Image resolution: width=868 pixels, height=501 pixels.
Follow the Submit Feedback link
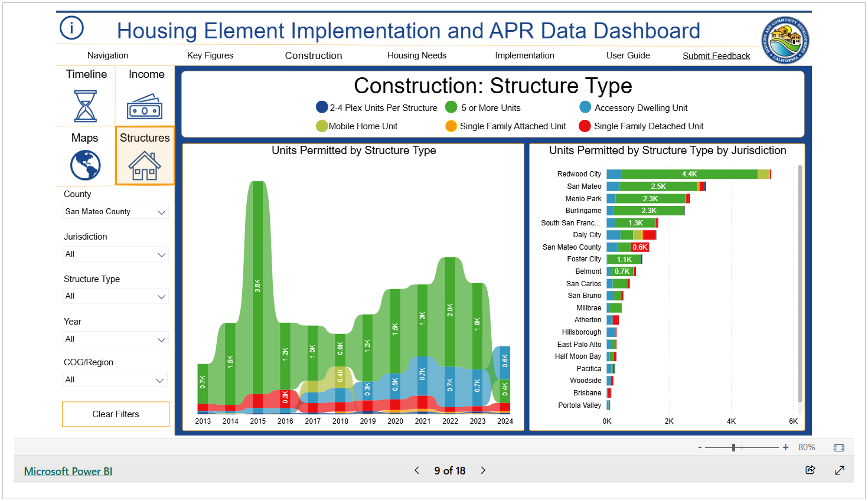coord(716,56)
